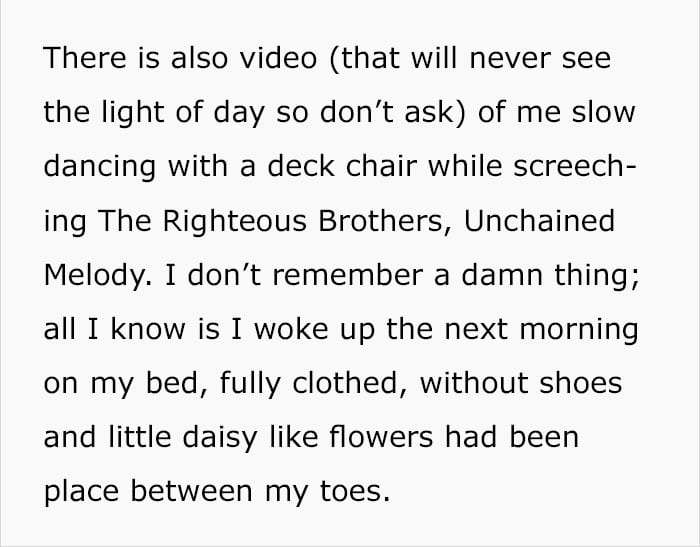
Task: Click the word "light" in second line
Action: click(133, 113)
